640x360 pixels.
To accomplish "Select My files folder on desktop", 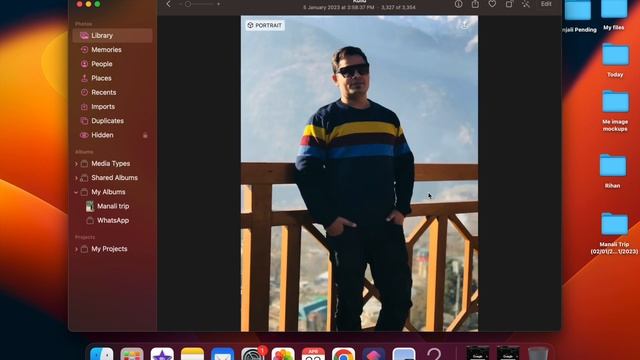I will click(614, 15).
